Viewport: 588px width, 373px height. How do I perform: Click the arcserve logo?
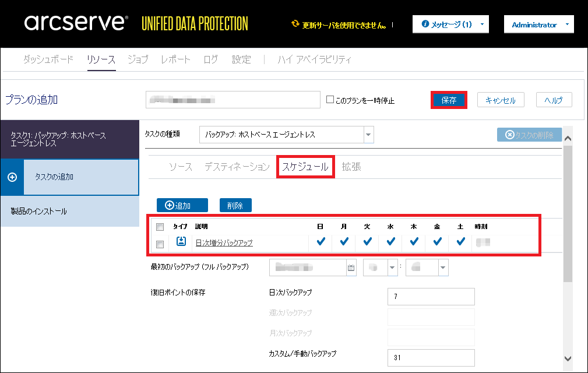76,23
